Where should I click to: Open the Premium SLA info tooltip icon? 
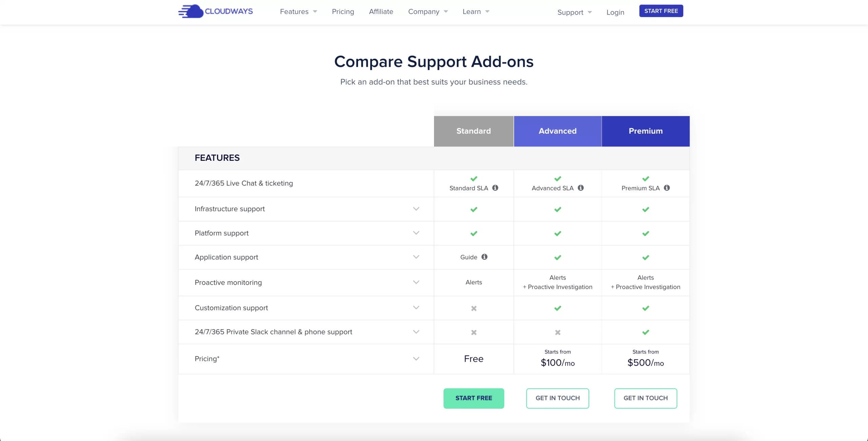(667, 188)
